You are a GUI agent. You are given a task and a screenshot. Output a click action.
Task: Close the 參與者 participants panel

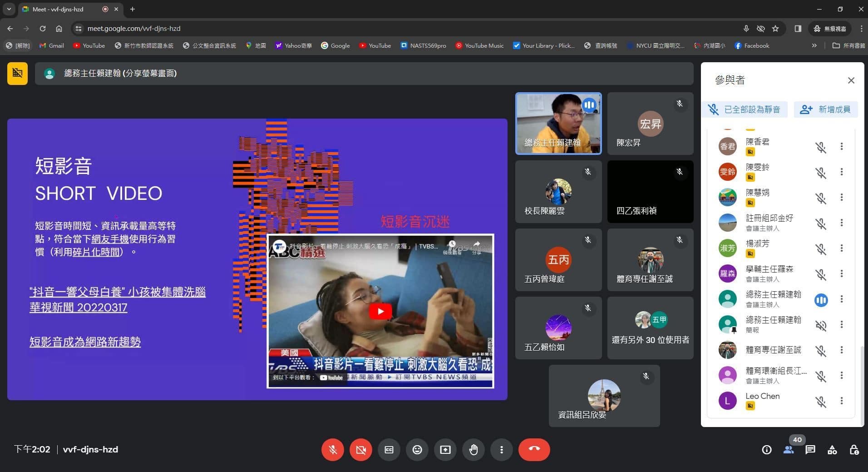click(x=851, y=80)
